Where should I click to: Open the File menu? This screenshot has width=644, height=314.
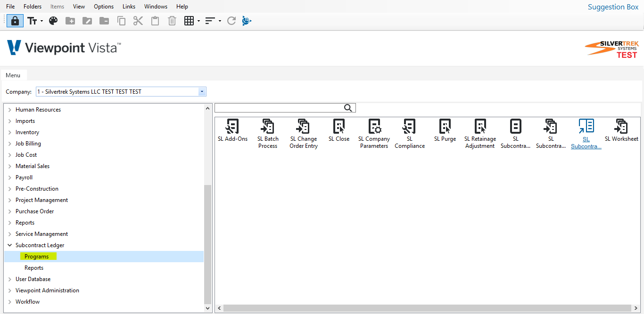(x=10, y=7)
